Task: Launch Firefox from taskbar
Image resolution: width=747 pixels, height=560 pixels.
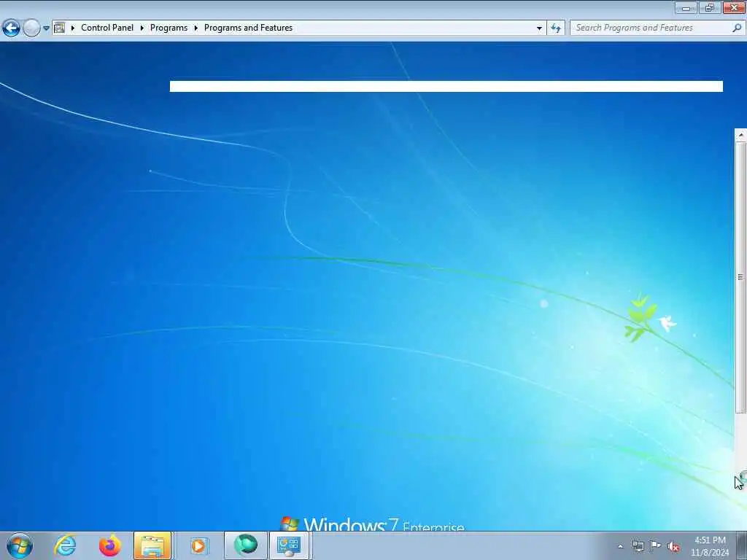Action: point(110,545)
